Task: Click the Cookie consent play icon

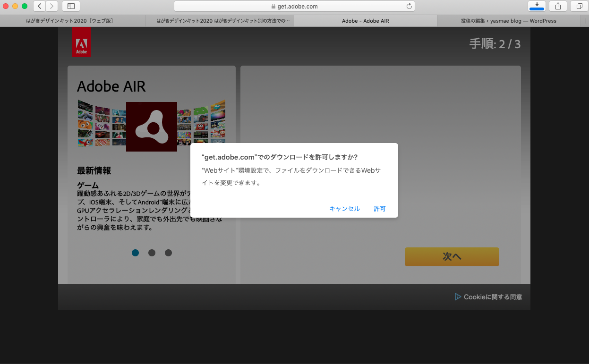Action: [458, 297]
